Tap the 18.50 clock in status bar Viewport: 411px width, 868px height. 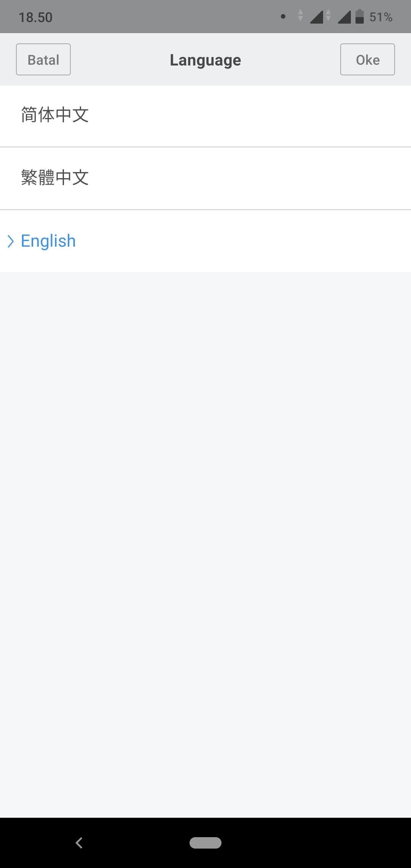[x=35, y=18]
